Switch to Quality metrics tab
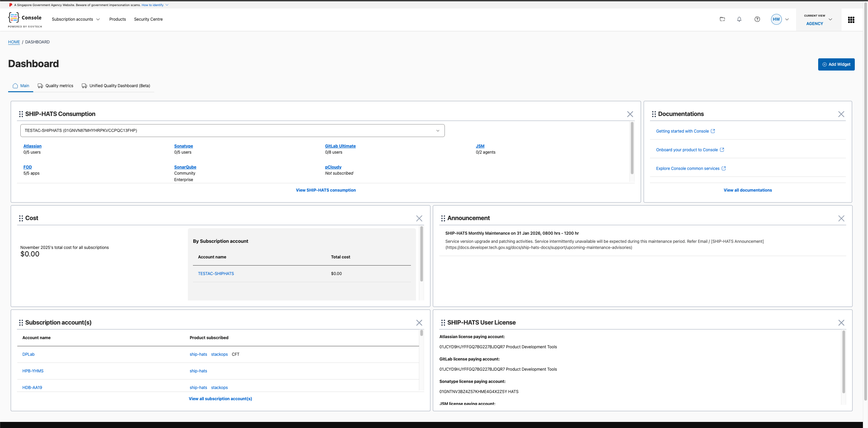868x428 pixels. [x=55, y=86]
